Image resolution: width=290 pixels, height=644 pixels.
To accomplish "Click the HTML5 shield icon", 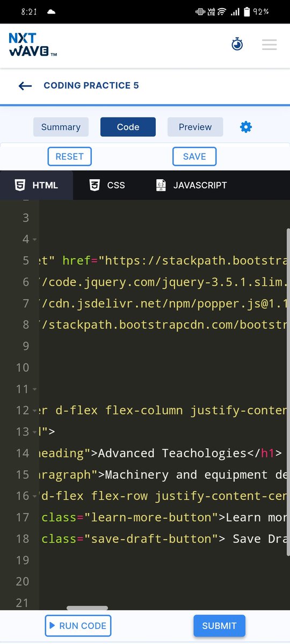I will click(20, 185).
